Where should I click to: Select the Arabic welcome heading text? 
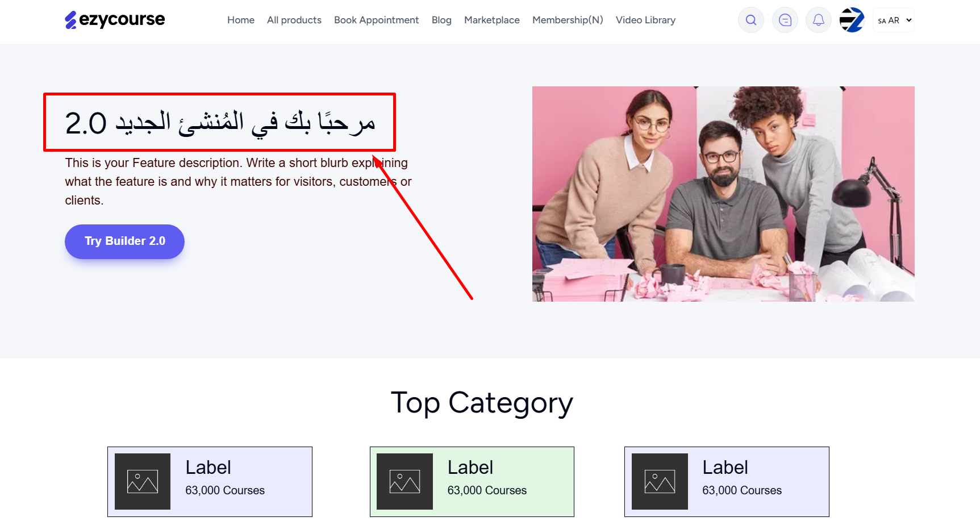click(220, 123)
